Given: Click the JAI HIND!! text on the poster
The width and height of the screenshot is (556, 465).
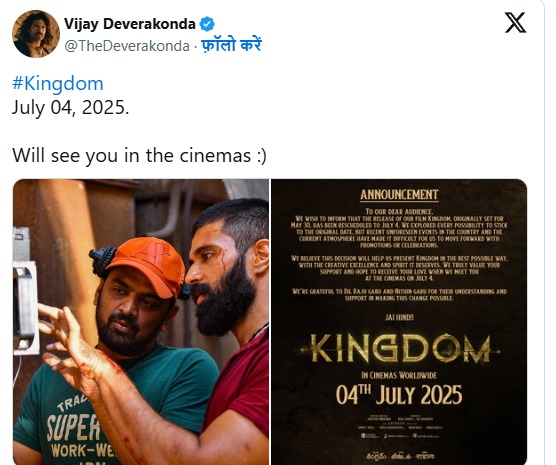Looking at the screenshot, I should 399,317.
